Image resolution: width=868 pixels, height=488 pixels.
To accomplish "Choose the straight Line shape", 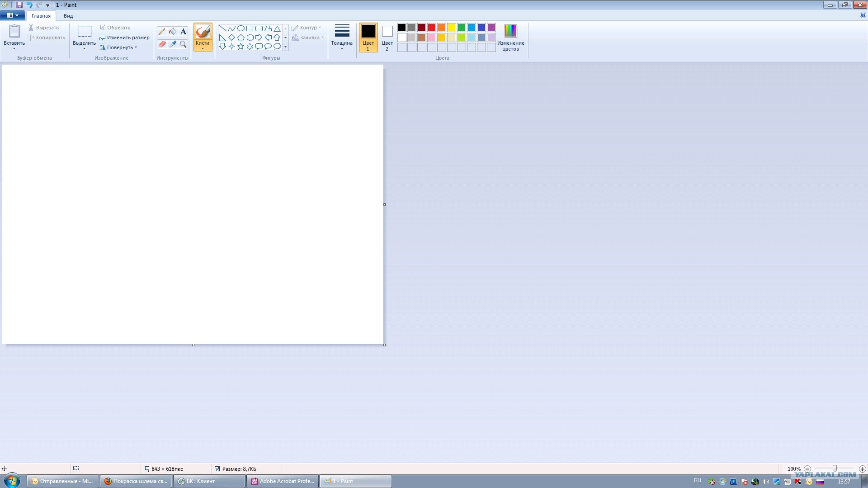I will pos(222,28).
